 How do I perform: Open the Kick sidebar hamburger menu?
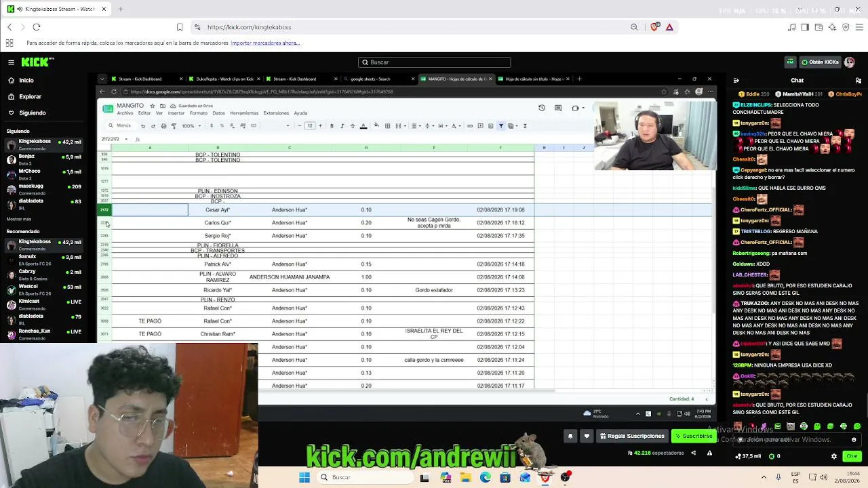11,62
